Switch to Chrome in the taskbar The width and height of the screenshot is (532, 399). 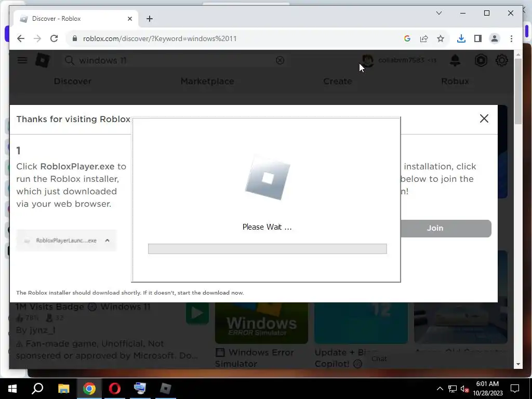click(x=89, y=389)
